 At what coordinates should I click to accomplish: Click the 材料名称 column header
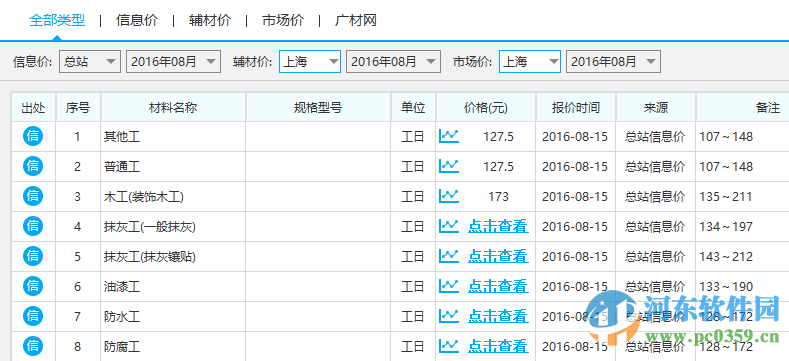[173, 107]
